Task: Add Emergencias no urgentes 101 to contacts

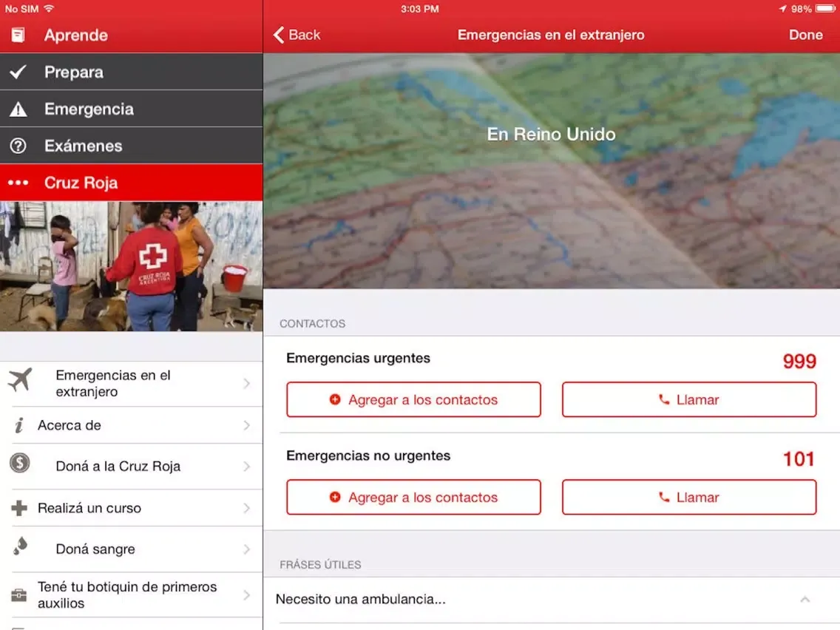Action: [x=413, y=497]
